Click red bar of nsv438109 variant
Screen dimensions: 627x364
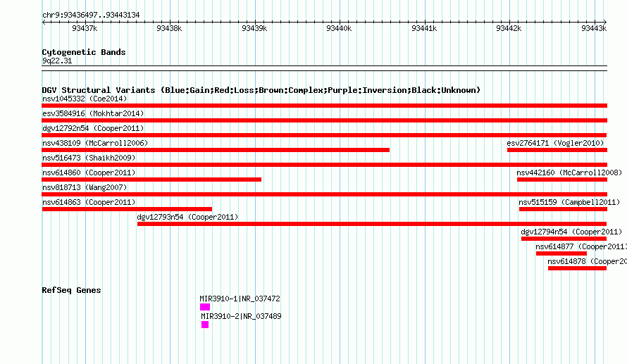tap(216, 150)
